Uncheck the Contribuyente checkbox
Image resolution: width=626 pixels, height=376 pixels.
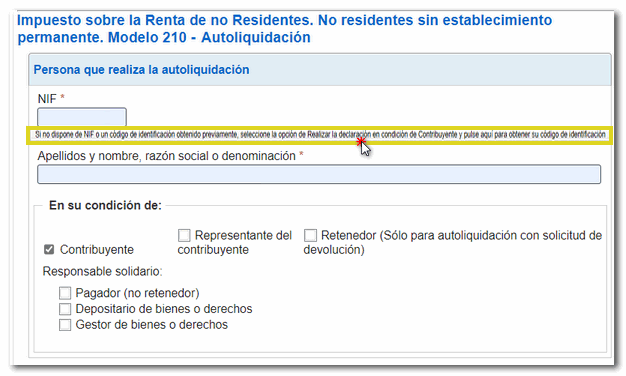[49, 249]
